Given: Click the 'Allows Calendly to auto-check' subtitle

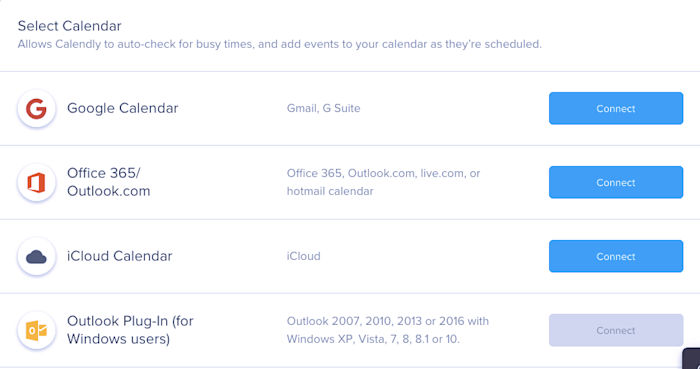Looking at the screenshot, I should [x=279, y=45].
